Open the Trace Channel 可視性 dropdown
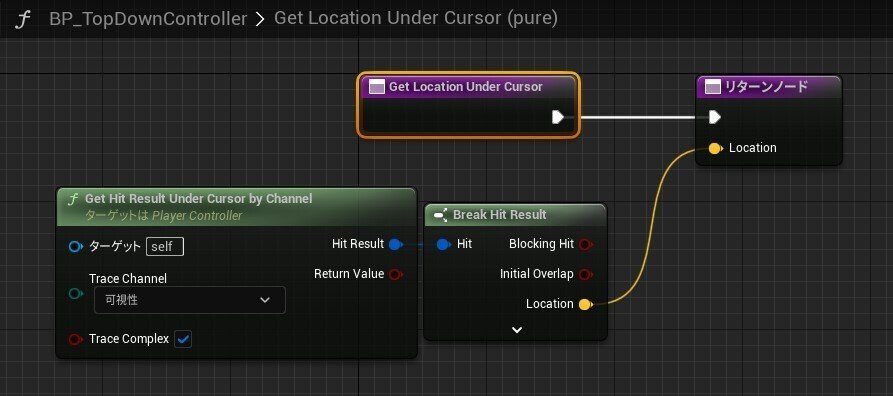The width and height of the screenshot is (893, 396). pos(190,300)
